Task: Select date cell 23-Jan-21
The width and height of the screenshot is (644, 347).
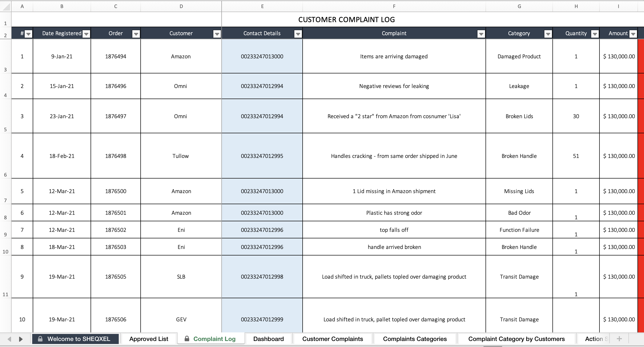Action: click(62, 116)
